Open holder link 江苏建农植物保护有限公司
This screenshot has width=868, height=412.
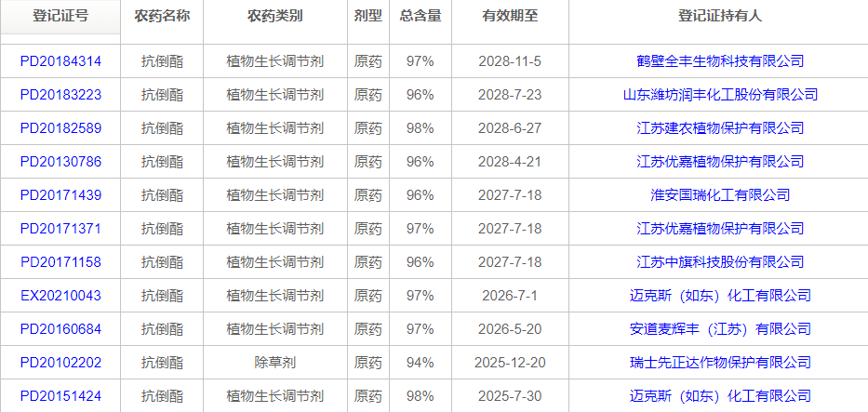720,128
